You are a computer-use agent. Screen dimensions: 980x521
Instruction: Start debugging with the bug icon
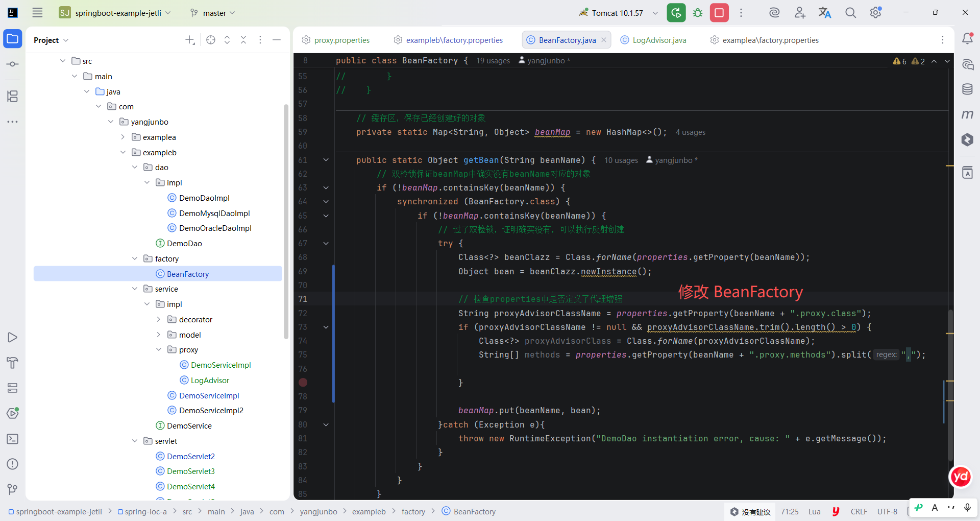tap(698, 13)
